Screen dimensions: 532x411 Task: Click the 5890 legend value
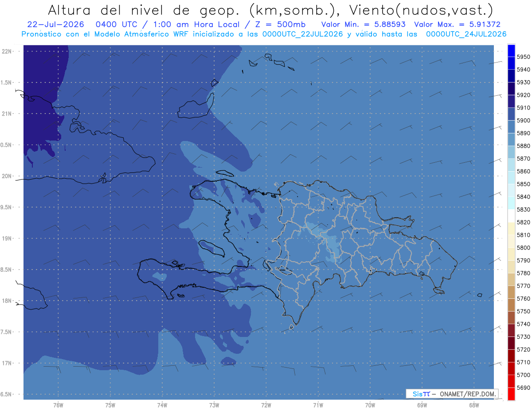(524, 133)
